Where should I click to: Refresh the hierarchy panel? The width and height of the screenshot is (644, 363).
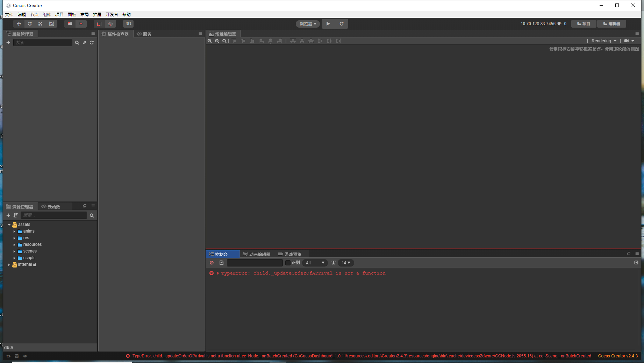point(92,43)
